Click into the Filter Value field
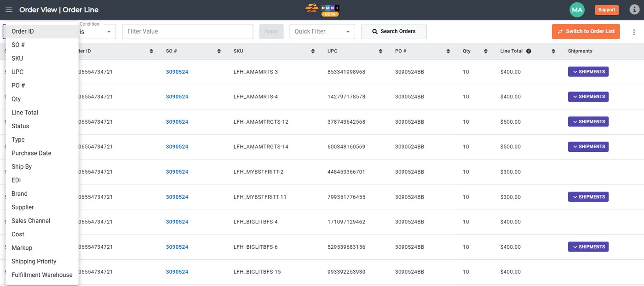The image size is (644, 286). click(188, 31)
